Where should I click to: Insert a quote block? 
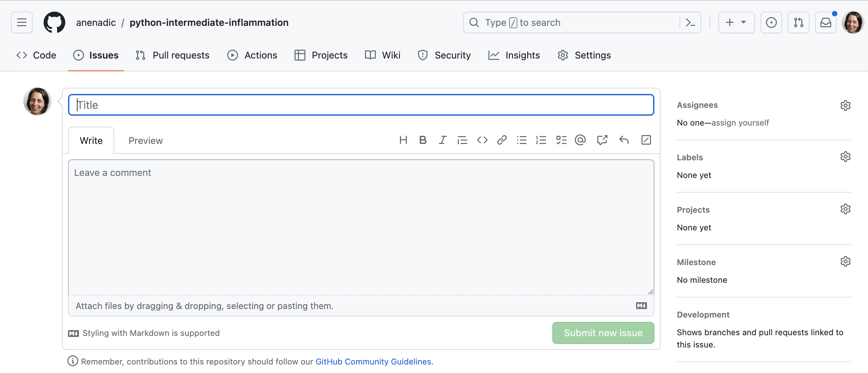pos(463,140)
